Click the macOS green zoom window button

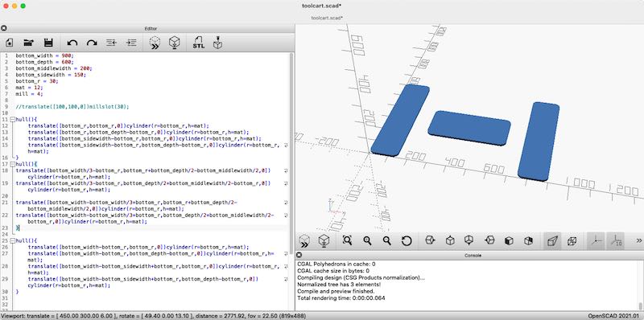[x=23, y=6]
